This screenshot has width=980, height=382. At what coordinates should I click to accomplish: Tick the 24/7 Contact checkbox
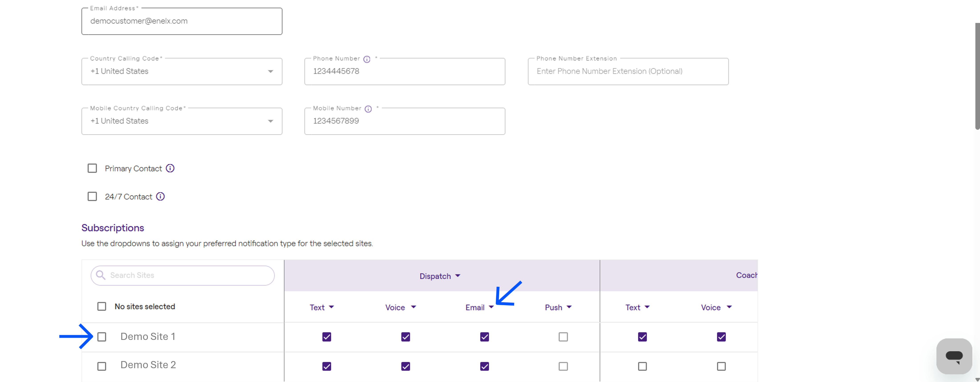(92, 196)
